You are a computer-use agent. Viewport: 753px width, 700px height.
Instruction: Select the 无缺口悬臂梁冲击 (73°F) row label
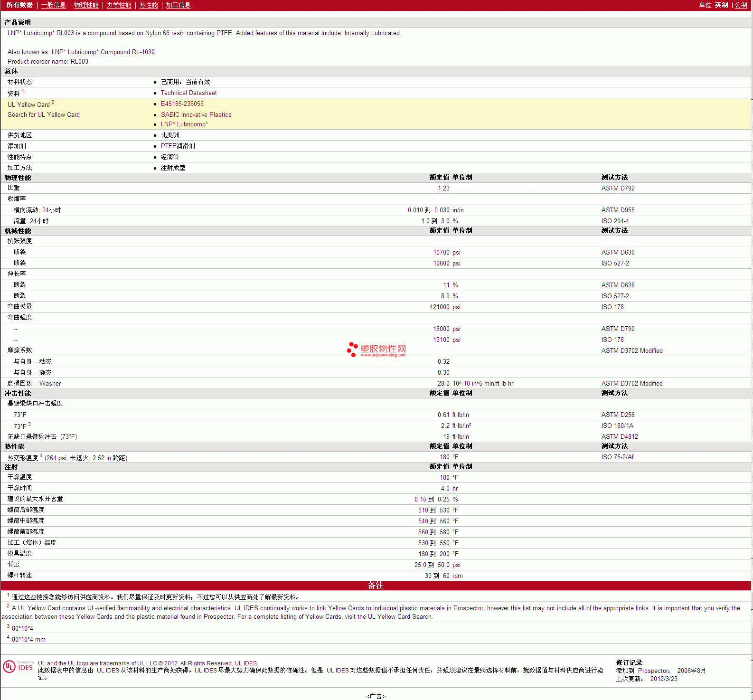[42, 437]
